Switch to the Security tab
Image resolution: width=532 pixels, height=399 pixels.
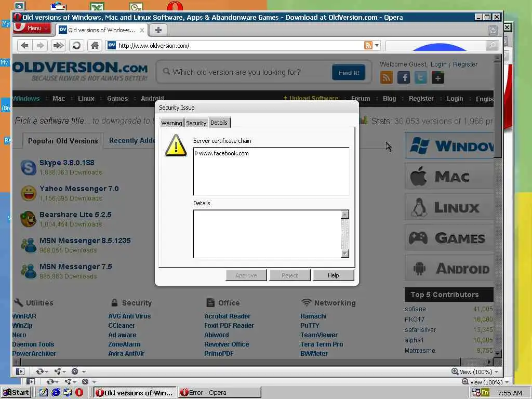pos(196,123)
